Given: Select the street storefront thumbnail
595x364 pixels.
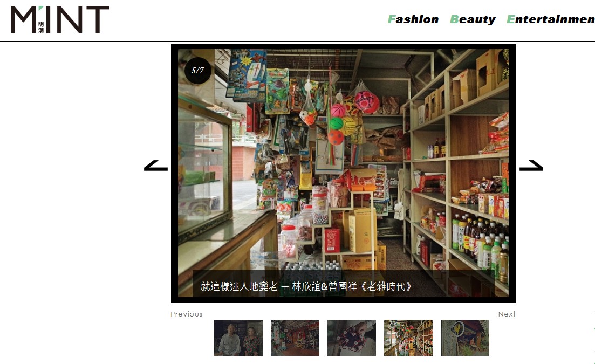Looking at the screenshot, I should [x=295, y=338].
